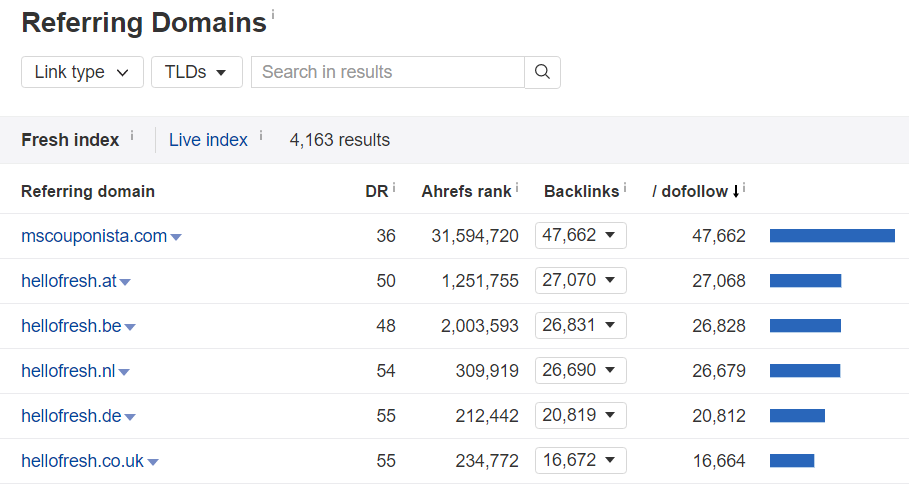909x485 pixels.
Task: Open arrow menu beside hellofresh.at
Action: pos(125,282)
